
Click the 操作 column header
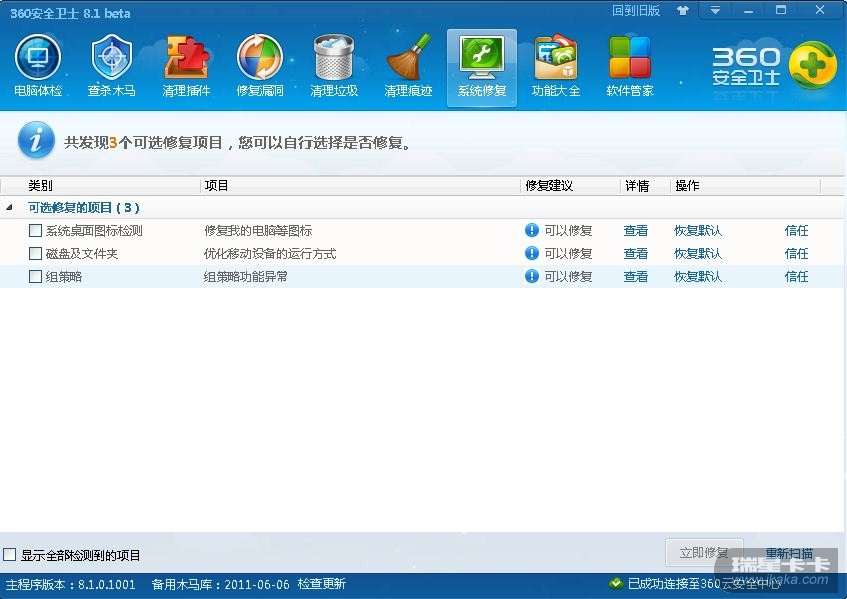(687, 186)
